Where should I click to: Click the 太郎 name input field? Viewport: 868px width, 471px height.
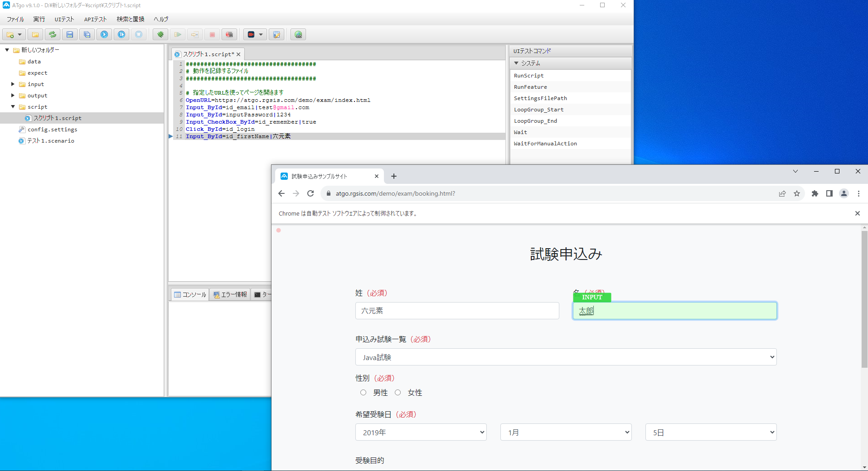point(674,311)
